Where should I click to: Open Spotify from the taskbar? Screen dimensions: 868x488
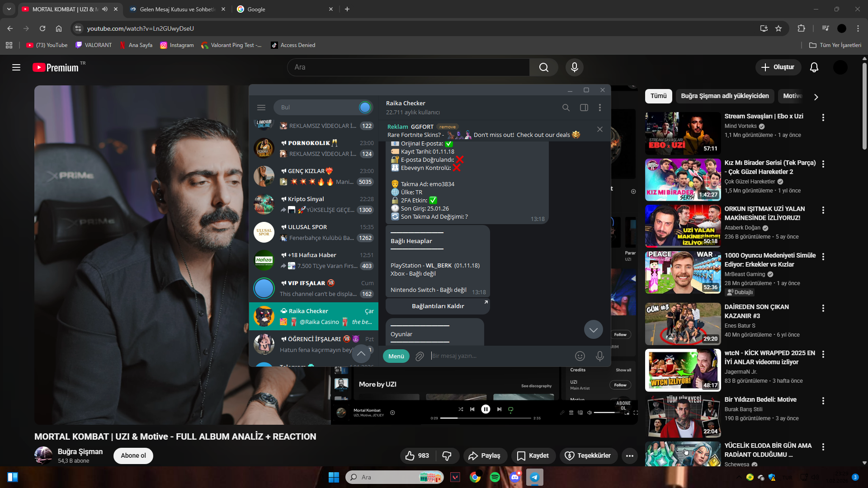click(495, 477)
